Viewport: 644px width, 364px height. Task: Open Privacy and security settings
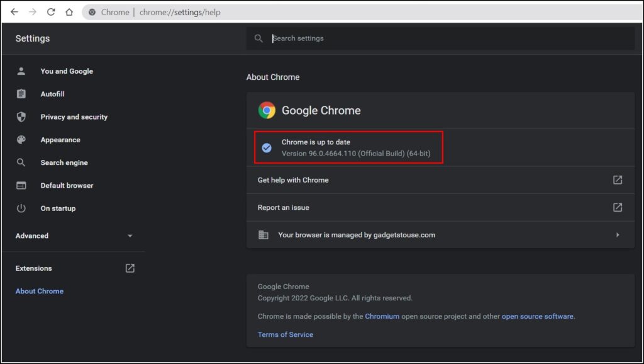(x=74, y=117)
